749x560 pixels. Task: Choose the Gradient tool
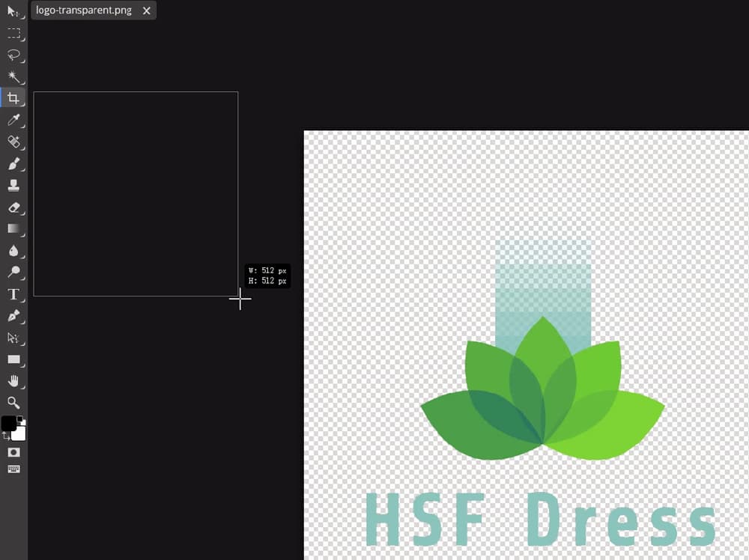(13, 228)
